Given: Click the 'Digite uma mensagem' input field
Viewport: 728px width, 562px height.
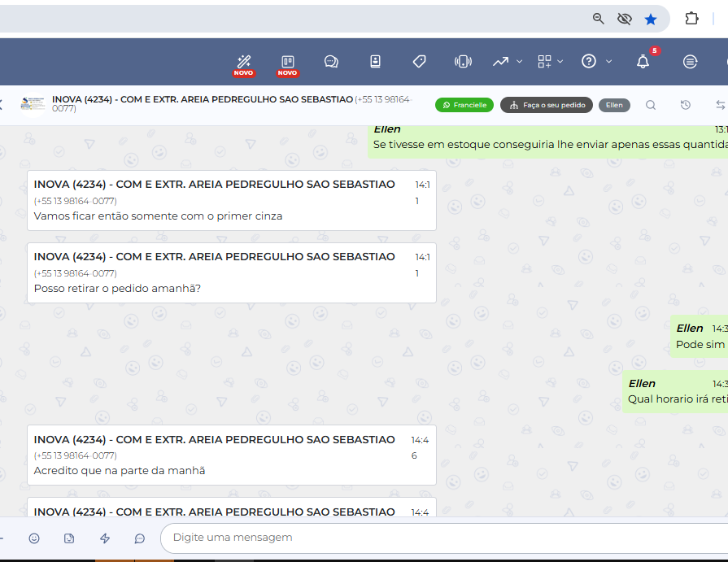Looking at the screenshot, I should tap(439, 538).
